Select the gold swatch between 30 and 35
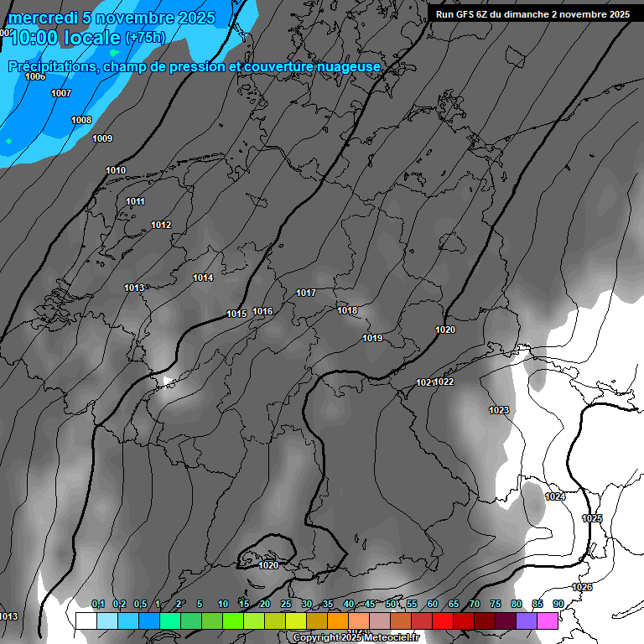 point(317,621)
